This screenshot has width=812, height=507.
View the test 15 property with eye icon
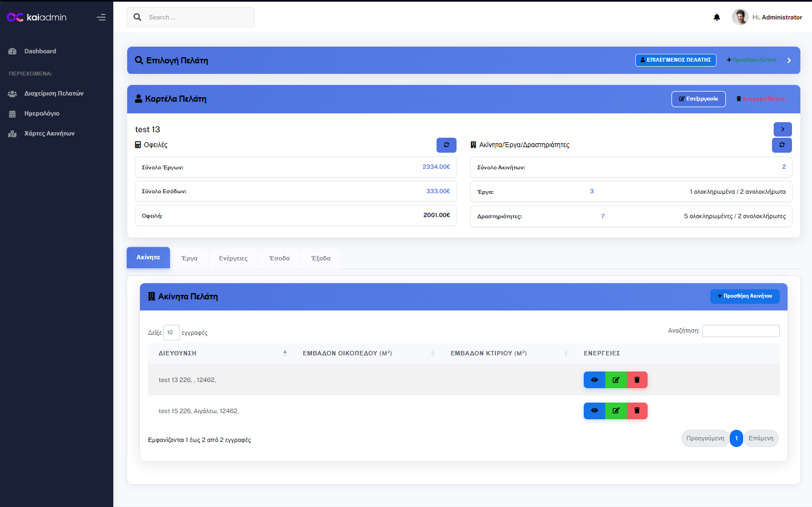[x=594, y=411]
